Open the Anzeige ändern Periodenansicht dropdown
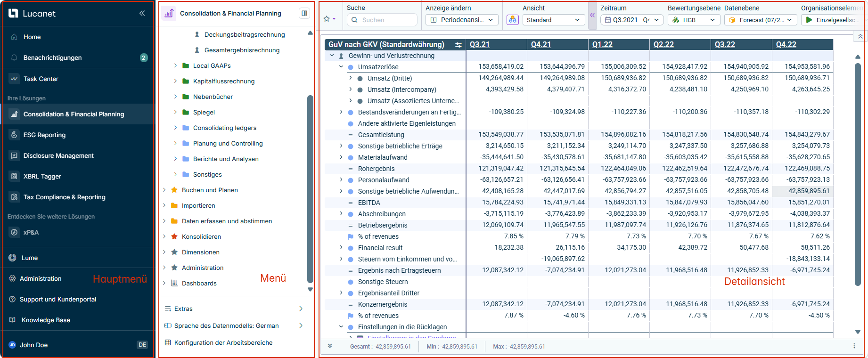The height and width of the screenshot is (358, 868). [462, 20]
